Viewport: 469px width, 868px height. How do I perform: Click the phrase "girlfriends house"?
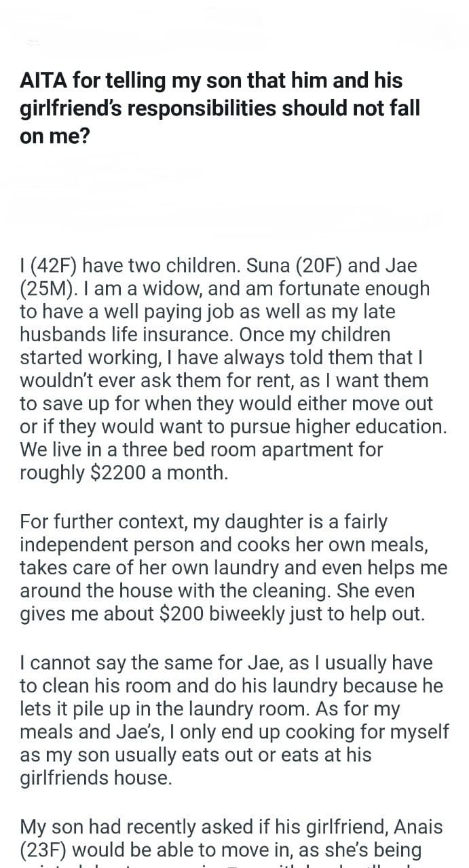(x=96, y=778)
